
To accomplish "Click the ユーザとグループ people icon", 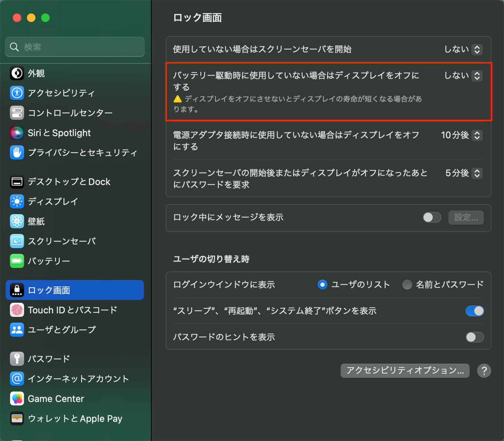I will point(17,330).
